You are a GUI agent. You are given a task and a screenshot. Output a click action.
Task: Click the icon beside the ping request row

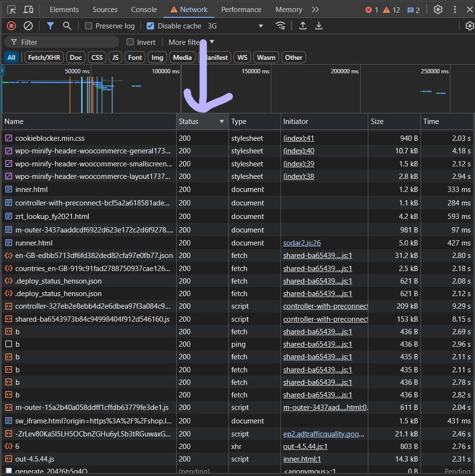tap(9, 344)
